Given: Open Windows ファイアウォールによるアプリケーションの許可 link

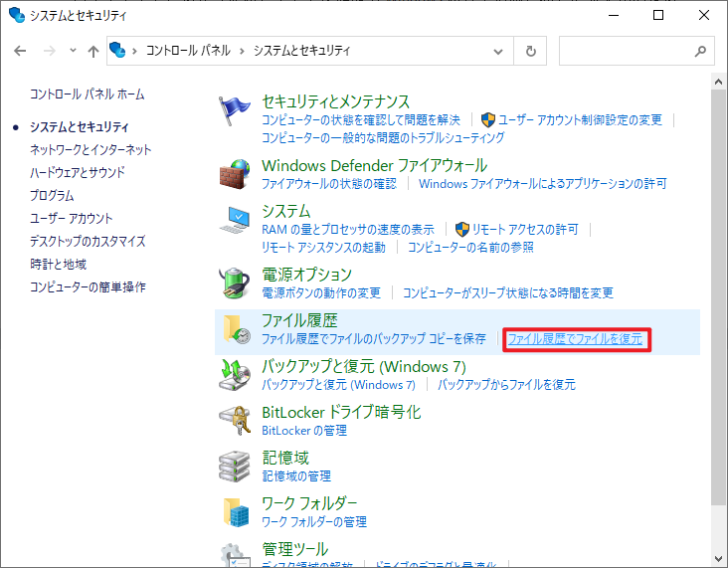Looking at the screenshot, I should 543,183.
